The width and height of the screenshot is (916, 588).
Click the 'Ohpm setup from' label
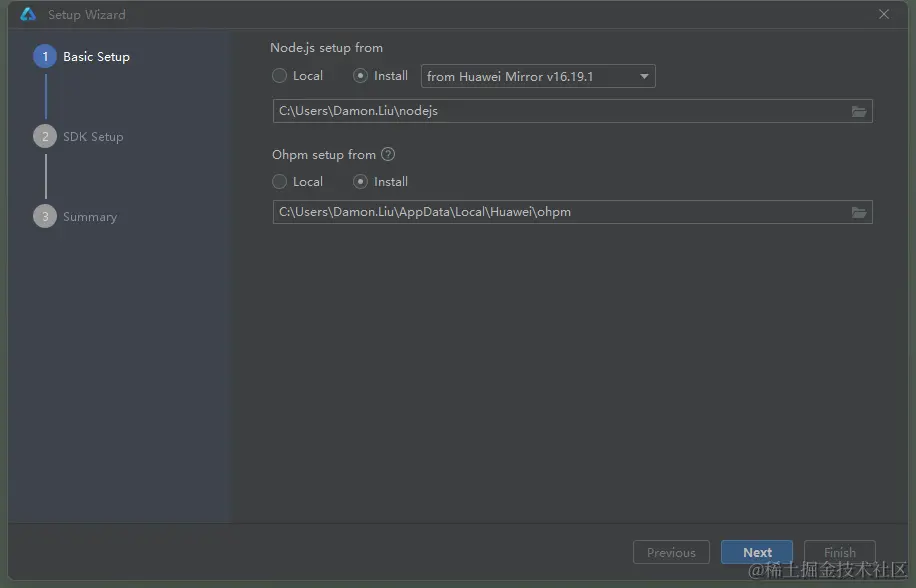click(x=324, y=155)
